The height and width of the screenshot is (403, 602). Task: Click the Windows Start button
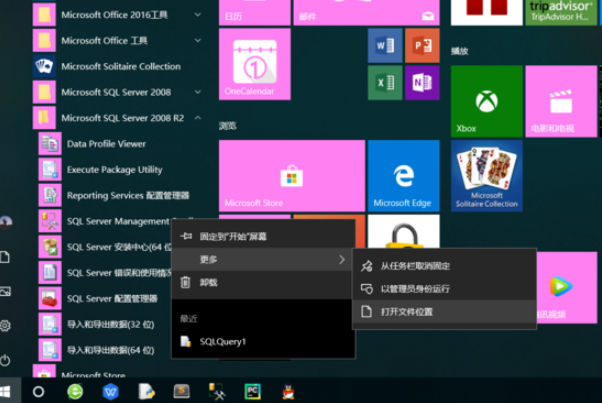[x=6, y=391]
